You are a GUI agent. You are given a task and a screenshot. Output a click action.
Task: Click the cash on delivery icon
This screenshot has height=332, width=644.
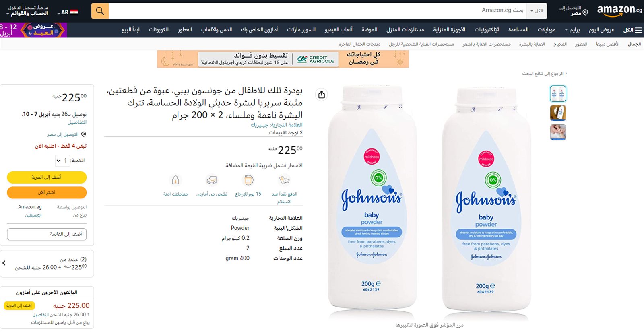coord(284,180)
